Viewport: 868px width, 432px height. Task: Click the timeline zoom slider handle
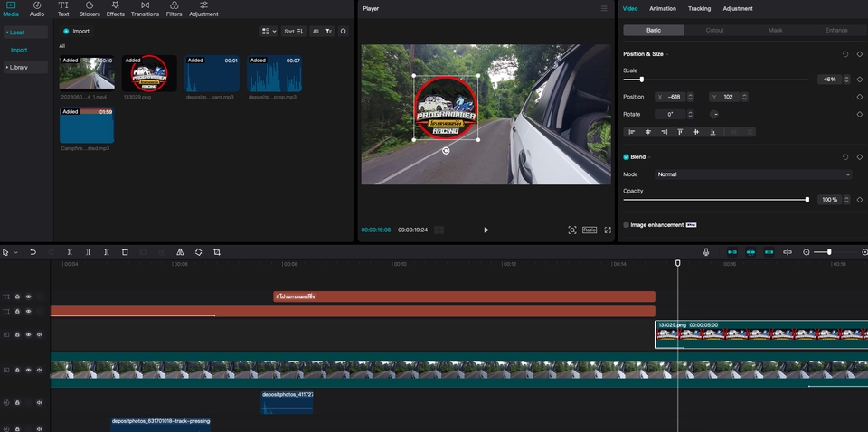pyautogui.click(x=829, y=252)
